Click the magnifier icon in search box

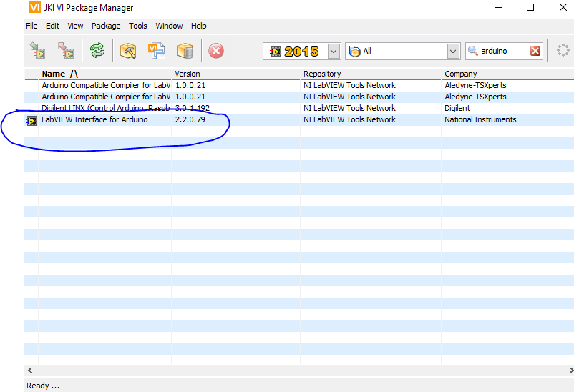click(x=473, y=51)
